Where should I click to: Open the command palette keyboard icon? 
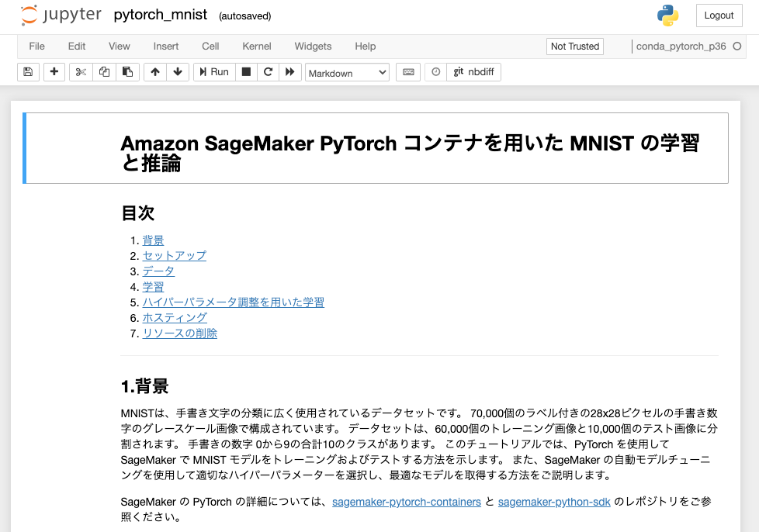[408, 72]
